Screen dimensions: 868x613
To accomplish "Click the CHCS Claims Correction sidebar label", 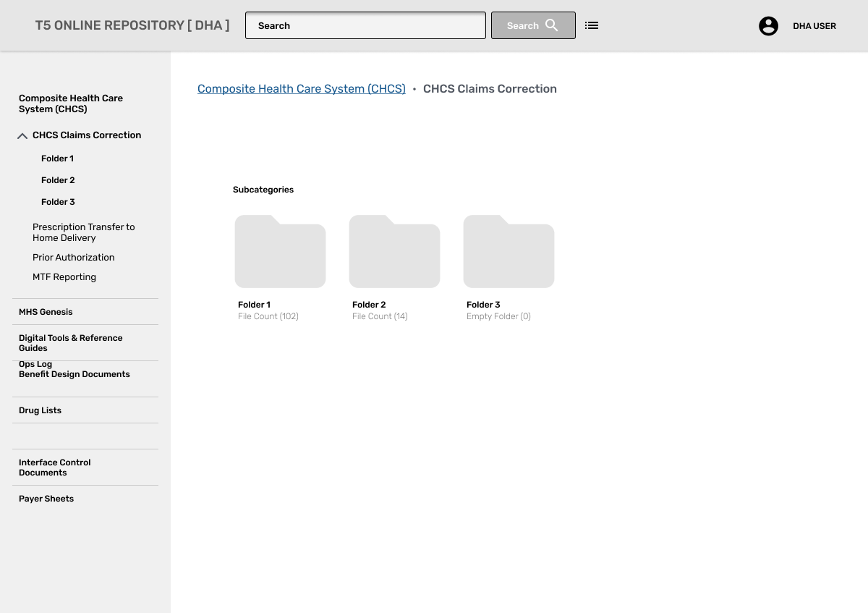I will coord(87,135).
